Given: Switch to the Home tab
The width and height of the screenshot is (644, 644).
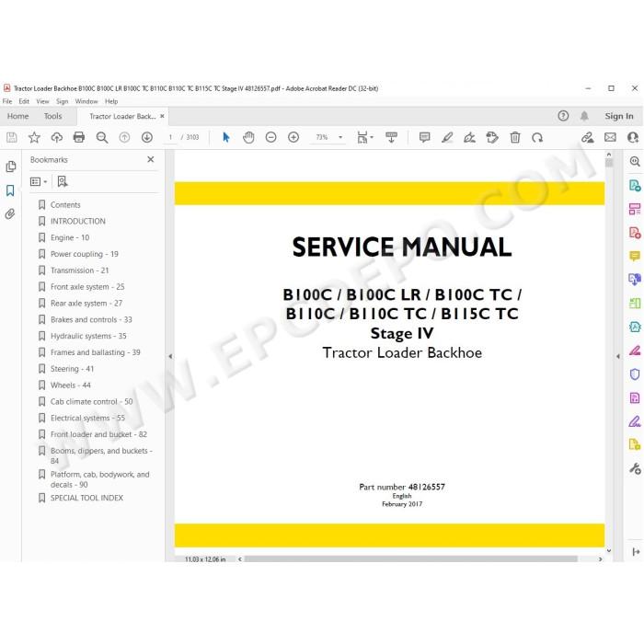Looking at the screenshot, I should pyautogui.click(x=18, y=116).
